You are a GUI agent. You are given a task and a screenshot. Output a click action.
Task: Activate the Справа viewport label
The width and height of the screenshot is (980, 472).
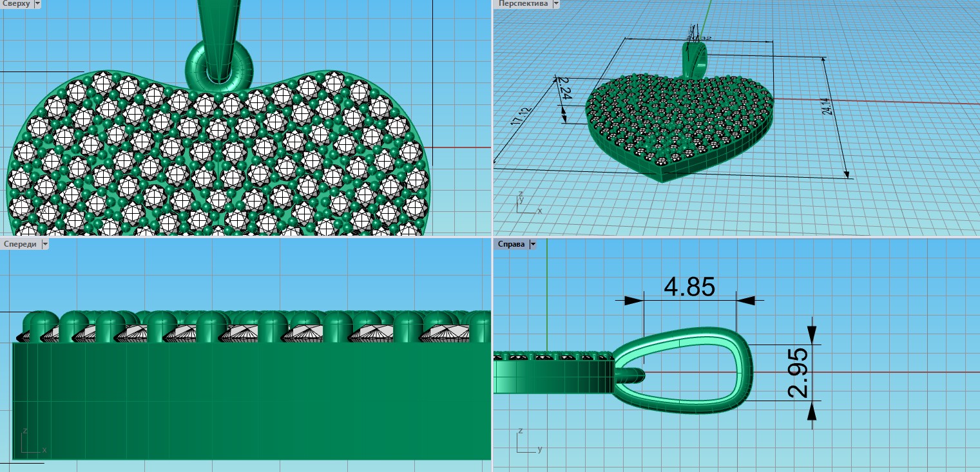tap(511, 244)
